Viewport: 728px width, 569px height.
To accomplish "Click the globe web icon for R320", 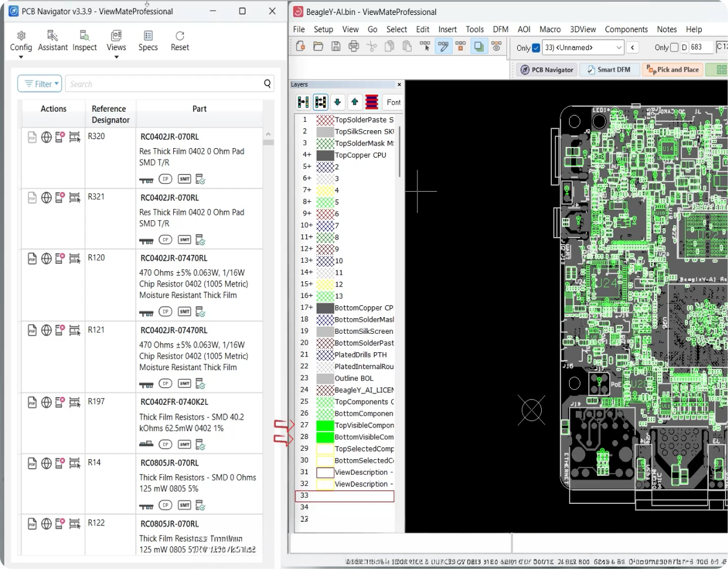I will pyautogui.click(x=46, y=137).
